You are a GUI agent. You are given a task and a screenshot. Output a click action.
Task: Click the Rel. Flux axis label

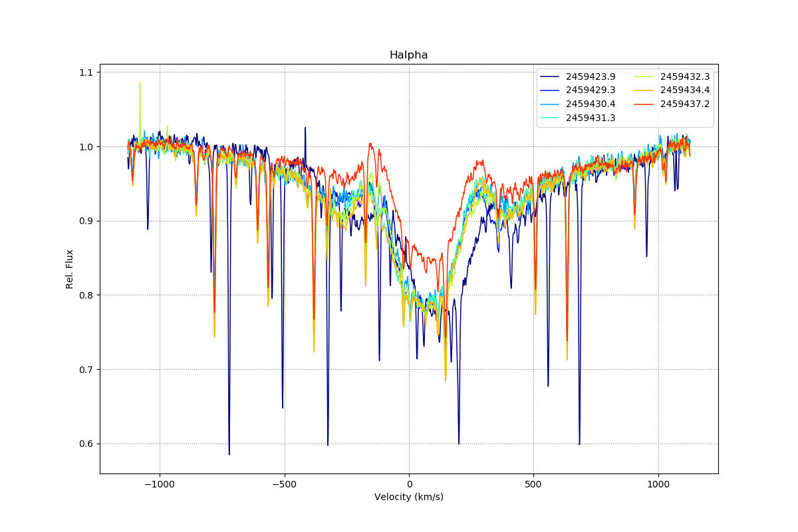pos(70,269)
